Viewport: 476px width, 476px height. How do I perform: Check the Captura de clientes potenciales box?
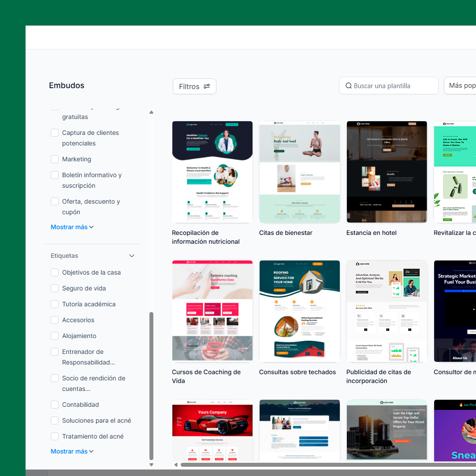click(x=55, y=133)
